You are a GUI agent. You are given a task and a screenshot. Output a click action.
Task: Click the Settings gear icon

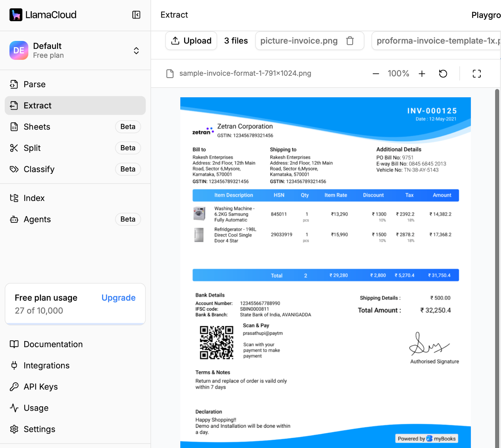pyautogui.click(x=14, y=429)
